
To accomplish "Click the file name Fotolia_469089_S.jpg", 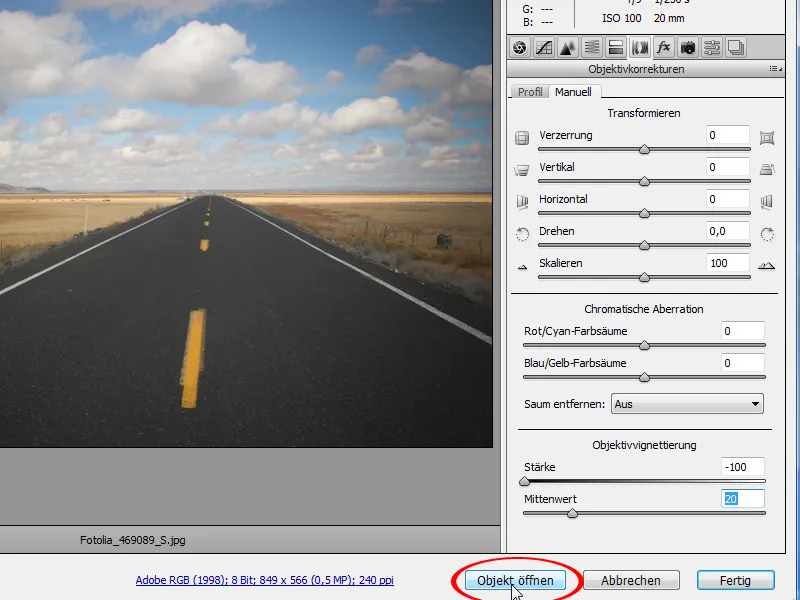I will click(133, 540).
